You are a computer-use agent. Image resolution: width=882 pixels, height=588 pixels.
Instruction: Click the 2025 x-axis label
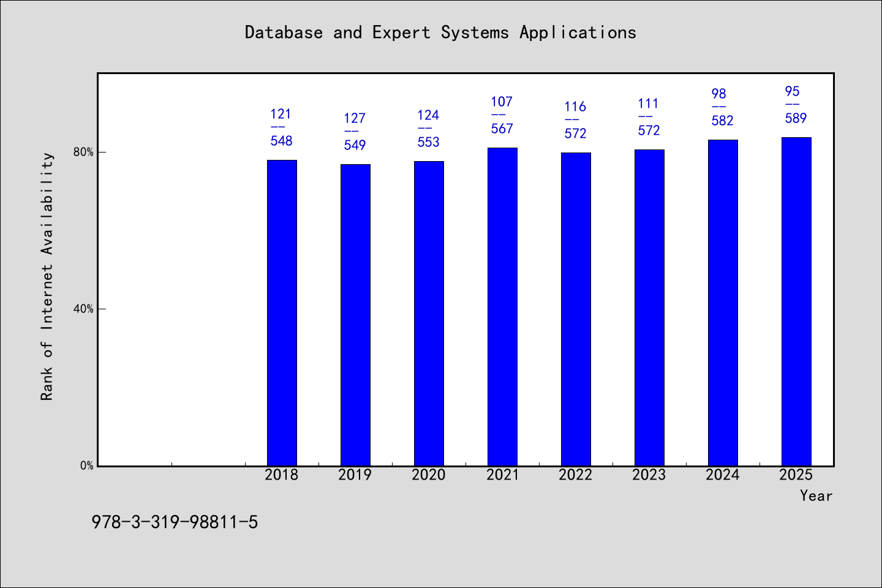[796, 475]
